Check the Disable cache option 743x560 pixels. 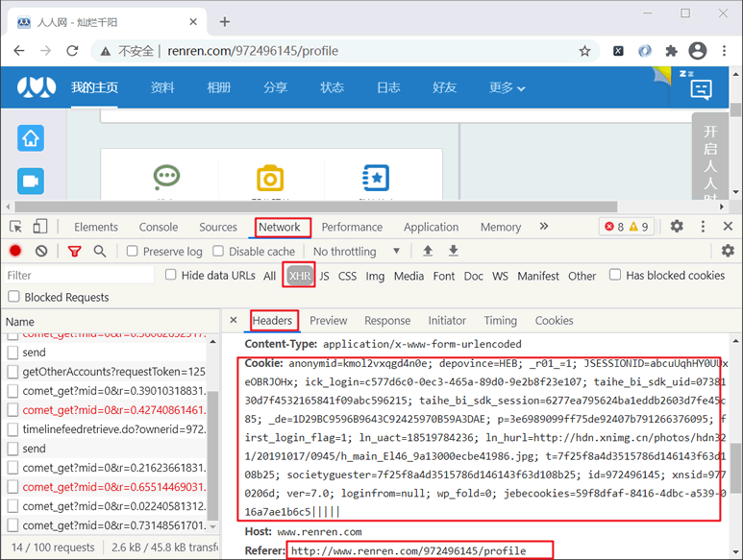pyautogui.click(x=218, y=252)
